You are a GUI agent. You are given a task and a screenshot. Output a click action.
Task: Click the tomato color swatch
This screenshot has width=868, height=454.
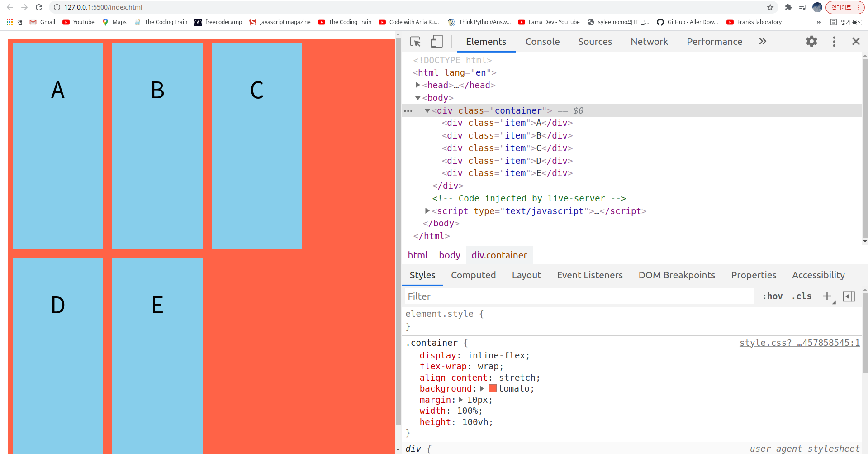tap(493, 388)
